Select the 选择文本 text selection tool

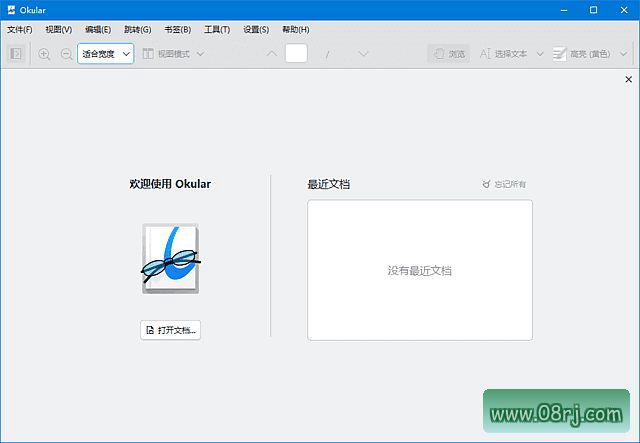(x=503, y=53)
